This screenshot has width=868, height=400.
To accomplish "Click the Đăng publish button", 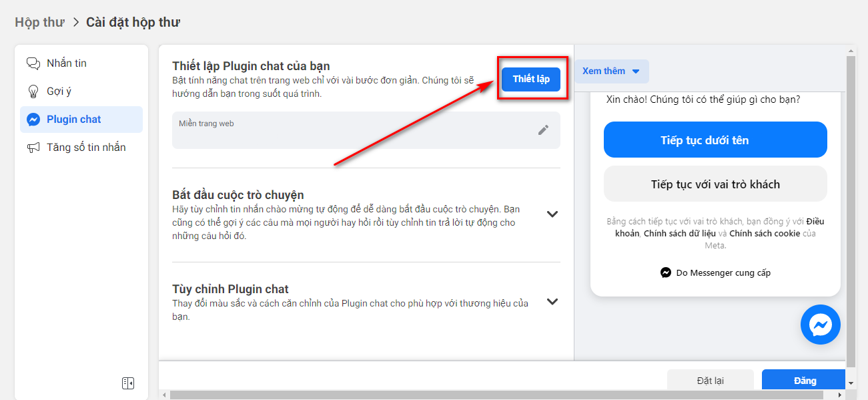I will tap(804, 381).
